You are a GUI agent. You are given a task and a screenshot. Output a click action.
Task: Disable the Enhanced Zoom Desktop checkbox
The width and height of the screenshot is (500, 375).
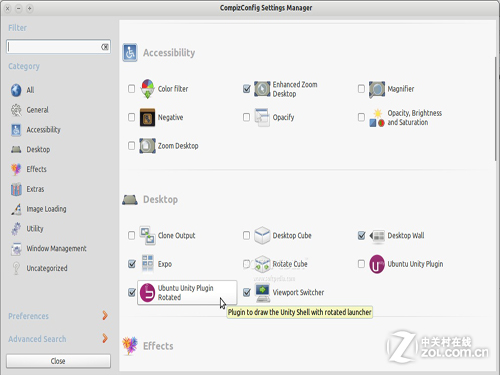tap(247, 89)
